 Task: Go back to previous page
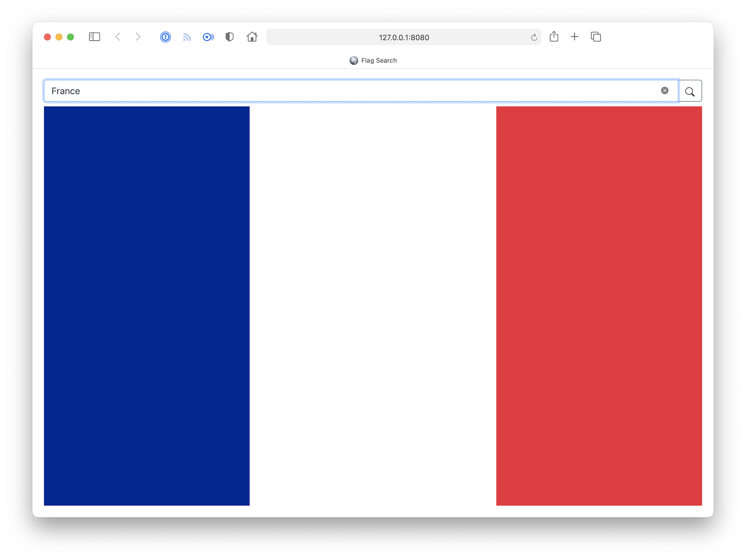point(118,37)
